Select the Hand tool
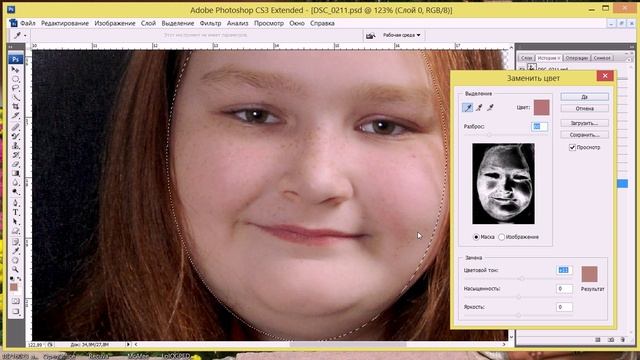Image resolution: width=640 pixels, height=360 pixels. [x=16, y=260]
